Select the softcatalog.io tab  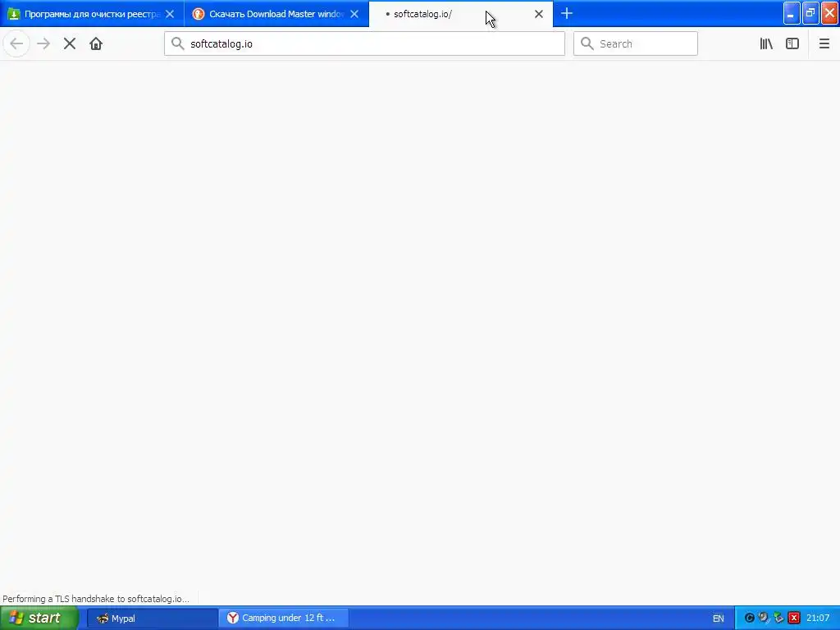pyautogui.click(x=461, y=14)
